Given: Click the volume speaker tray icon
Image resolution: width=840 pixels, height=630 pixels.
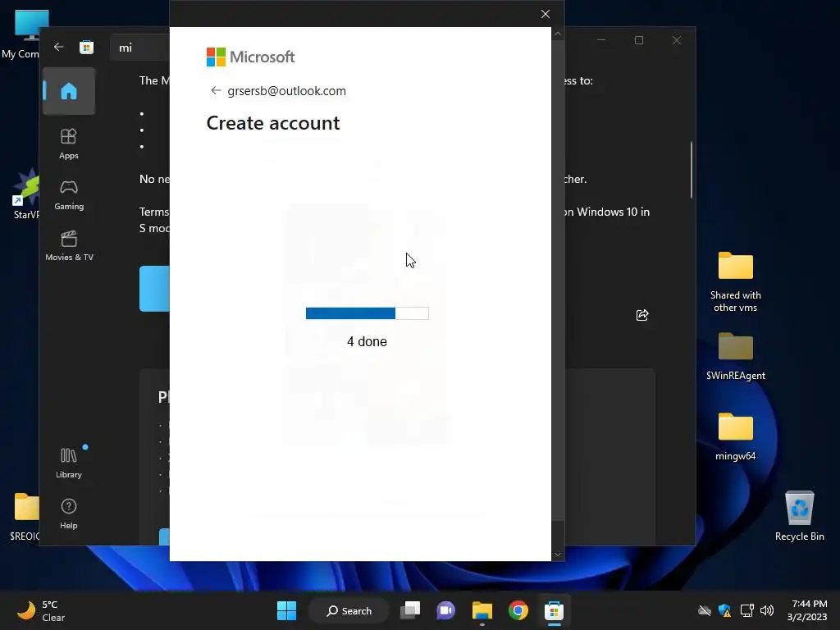Looking at the screenshot, I should (767, 610).
